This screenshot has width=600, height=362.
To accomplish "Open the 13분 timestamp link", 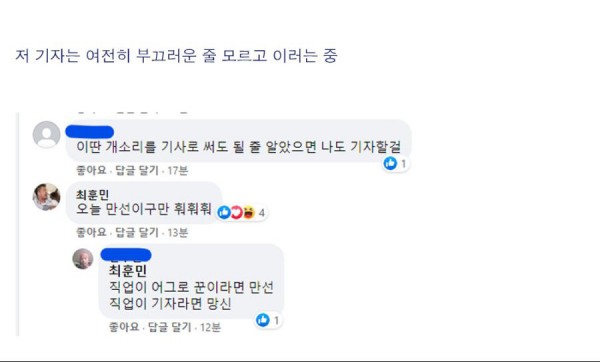I will tap(178, 232).
